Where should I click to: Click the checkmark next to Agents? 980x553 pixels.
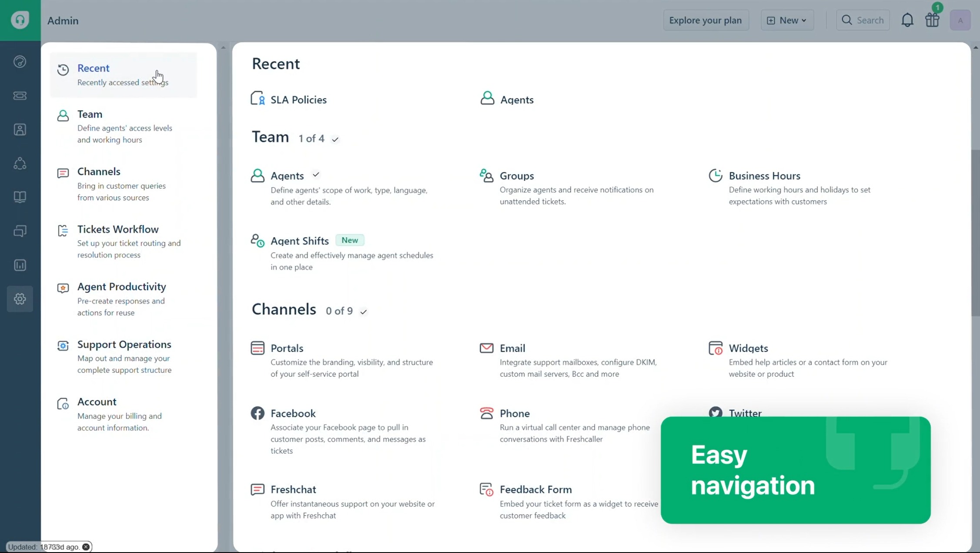[316, 175]
